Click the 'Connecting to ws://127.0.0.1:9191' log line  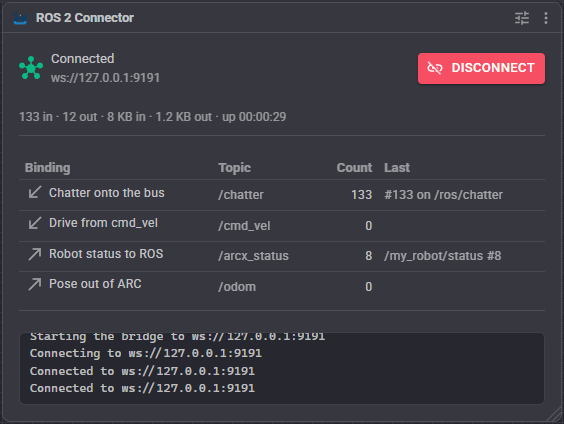pyautogui.click(x=146, y=354)
